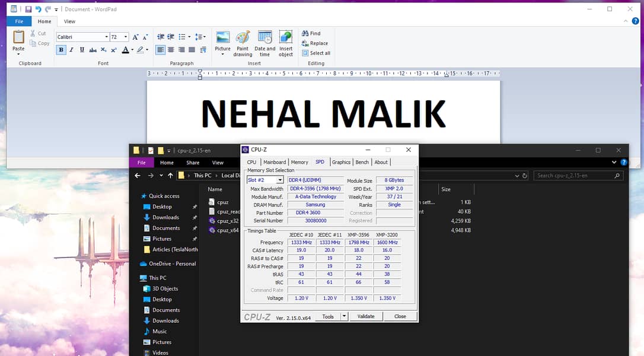Image resolution: width=644 pixels, height=356 pixels.
Task: Toggle strikethrough formatting in WordPad
Action: tap(93, 50)
